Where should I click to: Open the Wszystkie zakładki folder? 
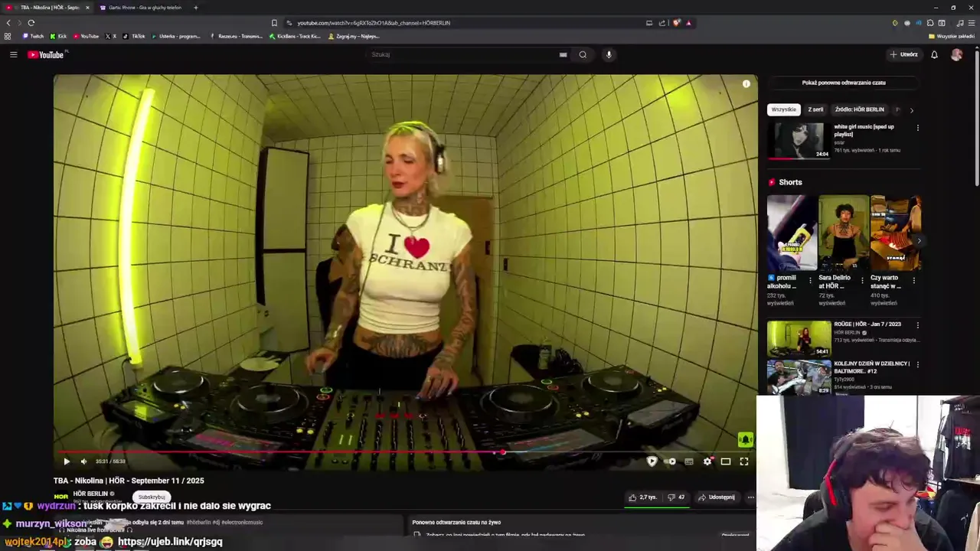click(952, 36)
